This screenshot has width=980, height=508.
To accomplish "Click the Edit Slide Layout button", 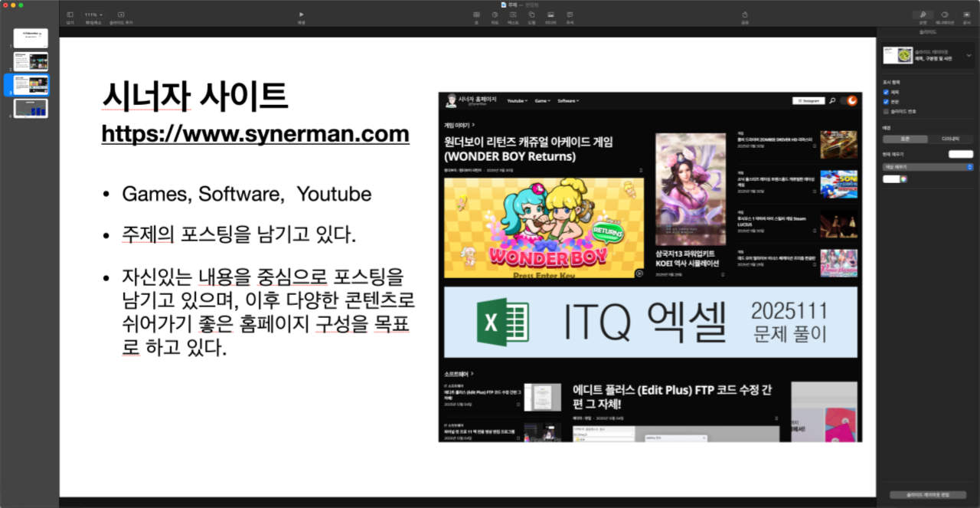I will tap(927, 495).
